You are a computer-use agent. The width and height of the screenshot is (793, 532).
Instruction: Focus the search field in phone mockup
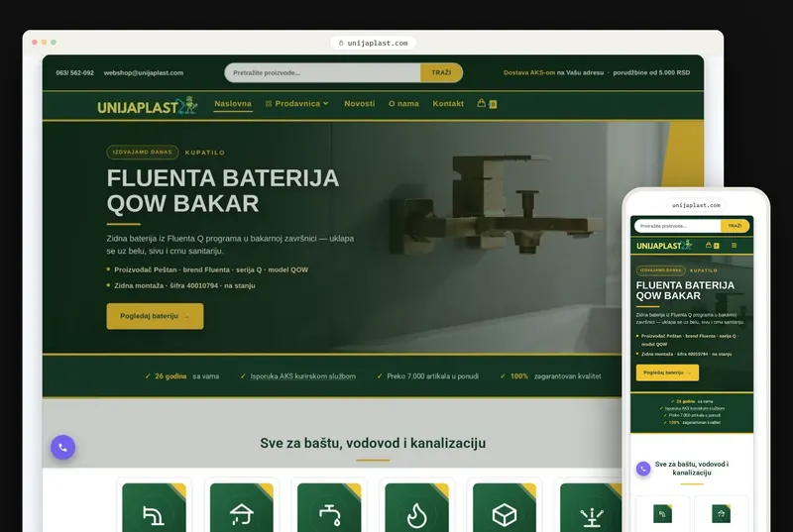point(678,226)
